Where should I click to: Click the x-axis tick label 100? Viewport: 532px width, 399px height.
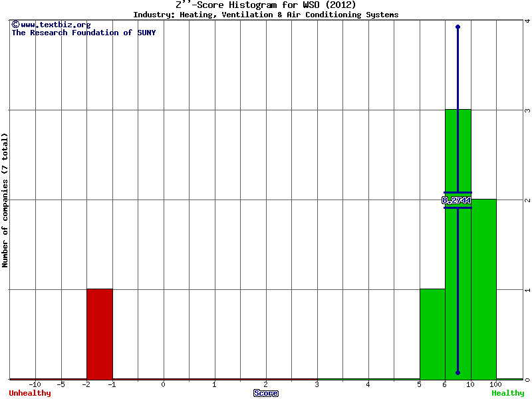495,384
